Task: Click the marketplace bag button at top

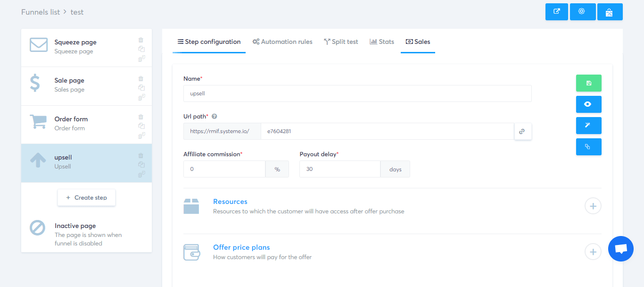Action: point(610,12)
